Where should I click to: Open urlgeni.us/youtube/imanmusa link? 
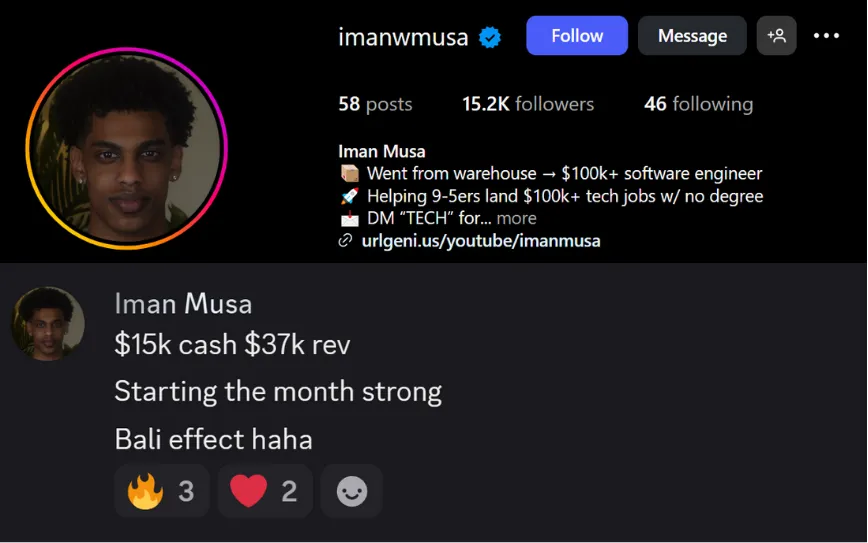click(x=481, y=241)
